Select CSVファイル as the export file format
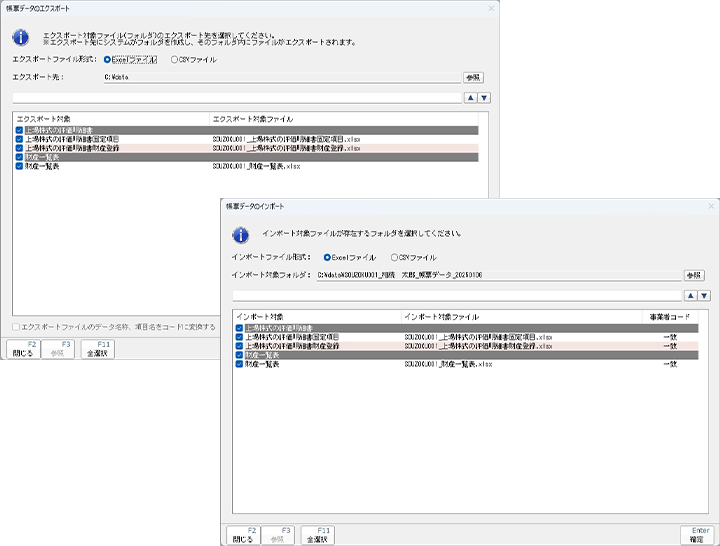720x546 pixels. pos(175,60)
